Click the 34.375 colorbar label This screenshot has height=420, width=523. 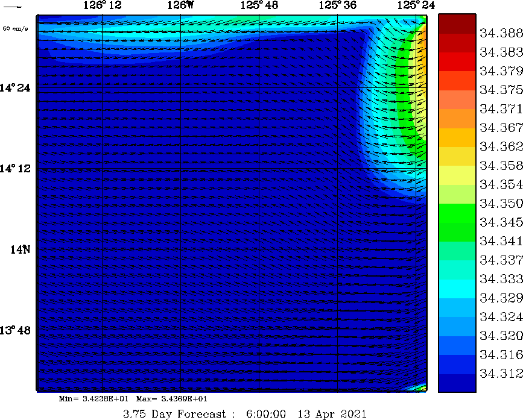[x=501, y=90]
